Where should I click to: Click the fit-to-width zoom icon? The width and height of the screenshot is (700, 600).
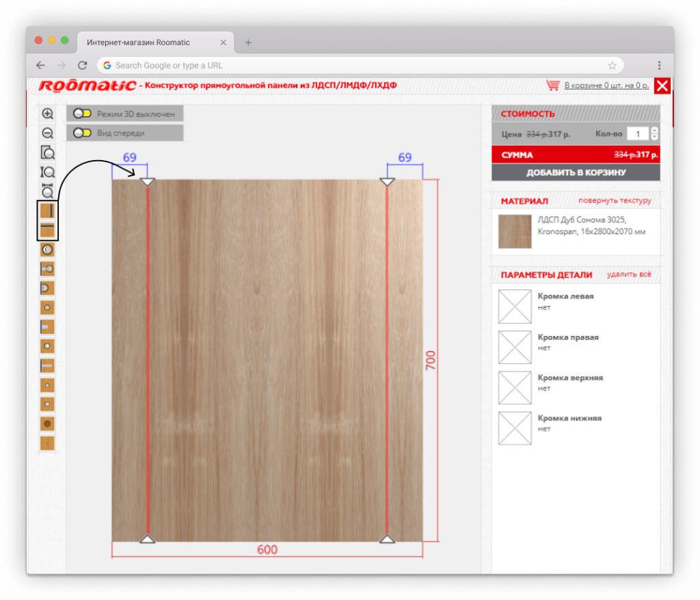(x=48, y=191)
